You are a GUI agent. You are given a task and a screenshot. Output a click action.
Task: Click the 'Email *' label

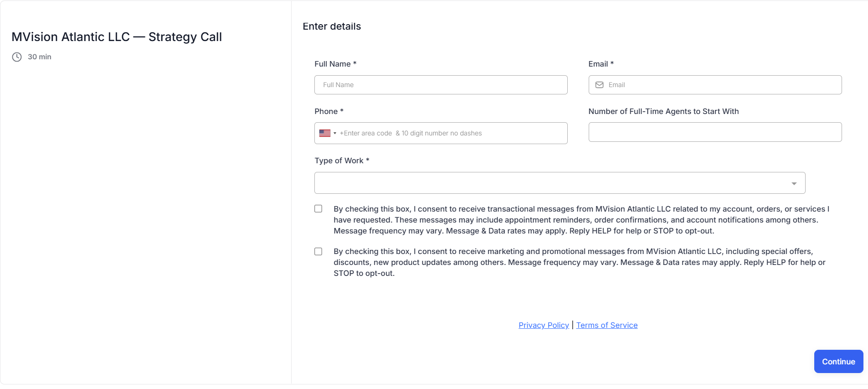click(x=601, y=64)
